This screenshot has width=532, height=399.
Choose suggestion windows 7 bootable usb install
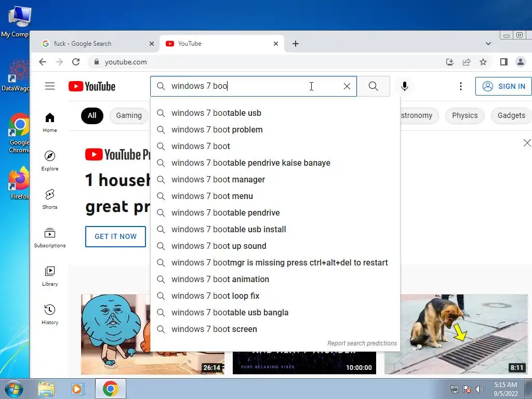click(x=275, y=229)
